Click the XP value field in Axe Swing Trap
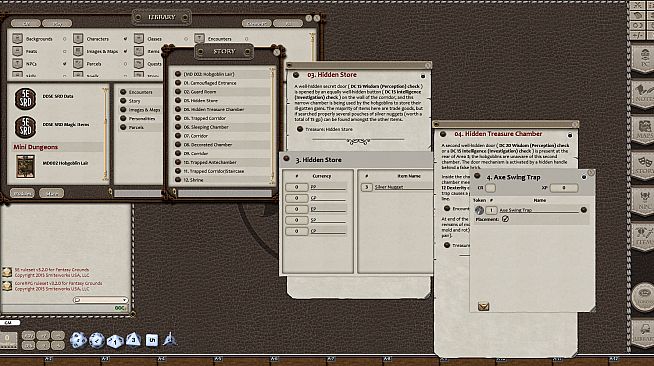This screenshot has height=366, width=654. 563,188
